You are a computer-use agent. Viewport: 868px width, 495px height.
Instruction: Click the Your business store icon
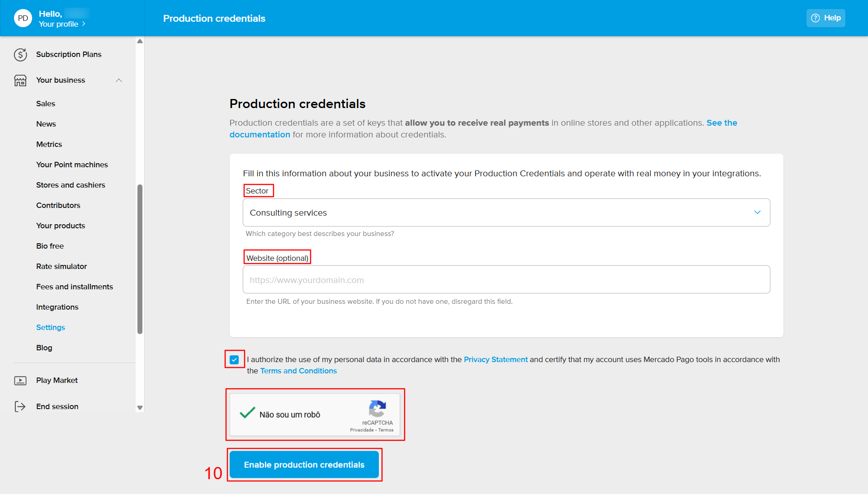[x=20, y=80]
